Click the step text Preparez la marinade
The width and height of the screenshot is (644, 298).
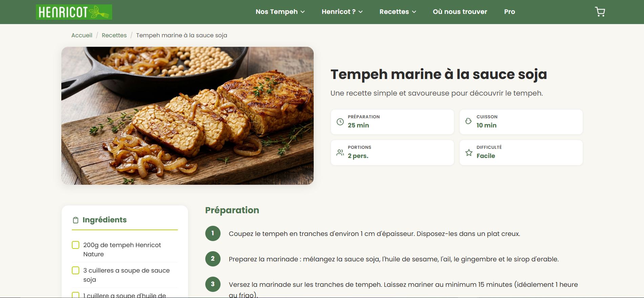(394, 259)
